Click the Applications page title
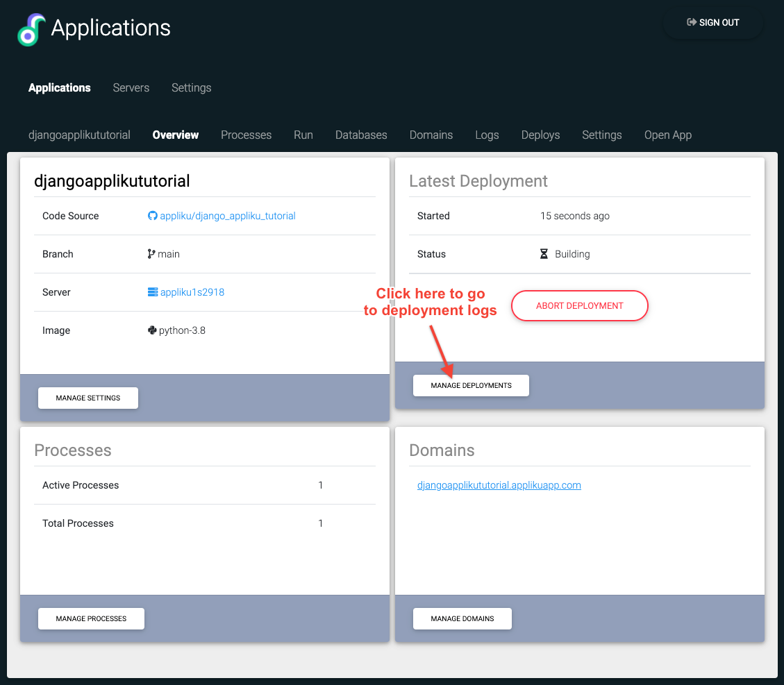Image resolution: width=784 pixels, height=685 pixels. [x=111, y=28]
